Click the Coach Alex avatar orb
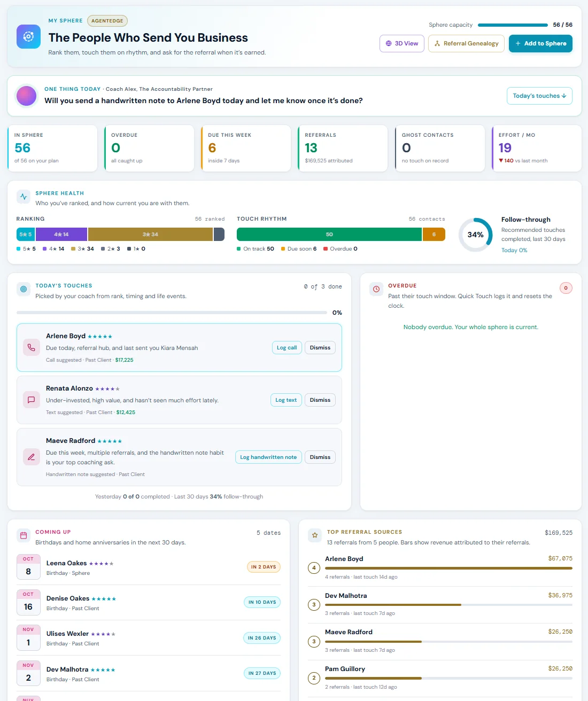588x701 pixels. click(x=27, y=96)
